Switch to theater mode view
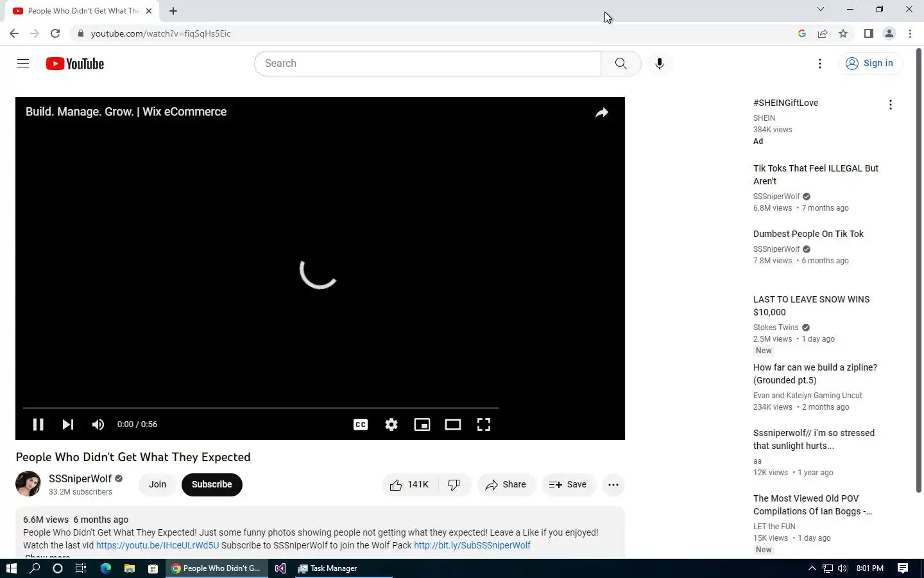 [x=453, y=425]
